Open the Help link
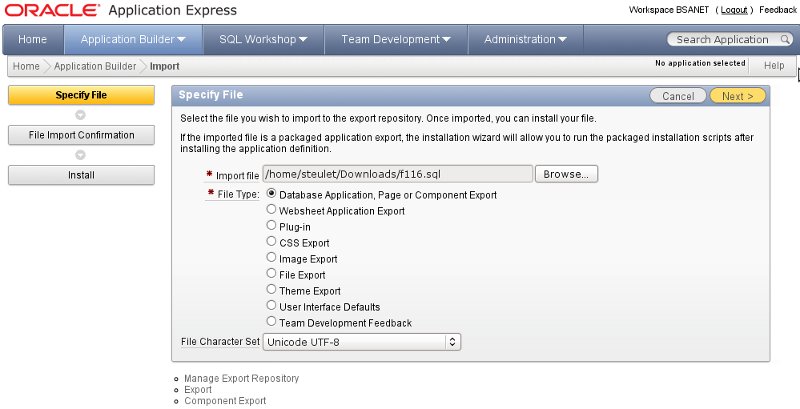Screen dimensions: 800x409 (x=773, y=66)
